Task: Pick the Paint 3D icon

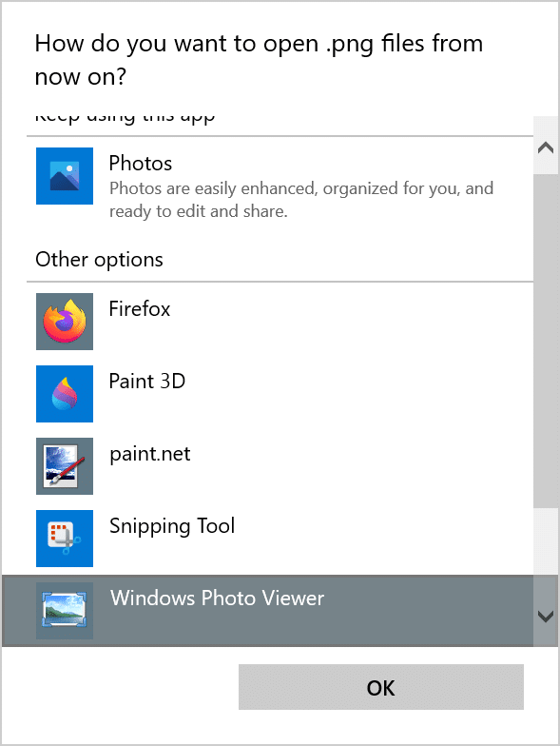Action: 65,394
